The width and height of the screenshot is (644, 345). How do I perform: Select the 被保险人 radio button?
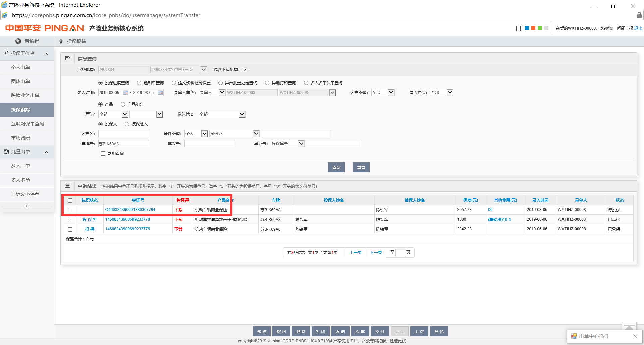[x=127, y=124]
